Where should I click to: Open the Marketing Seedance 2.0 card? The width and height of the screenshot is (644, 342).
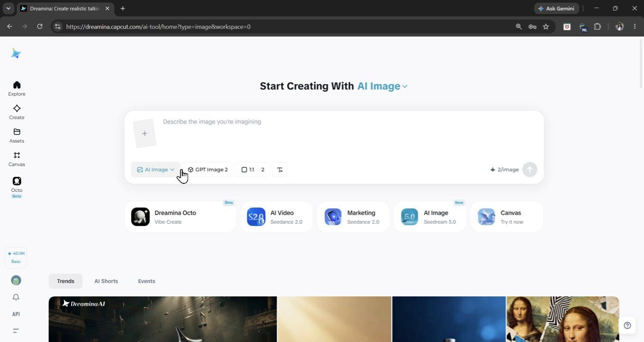point(353,217)
